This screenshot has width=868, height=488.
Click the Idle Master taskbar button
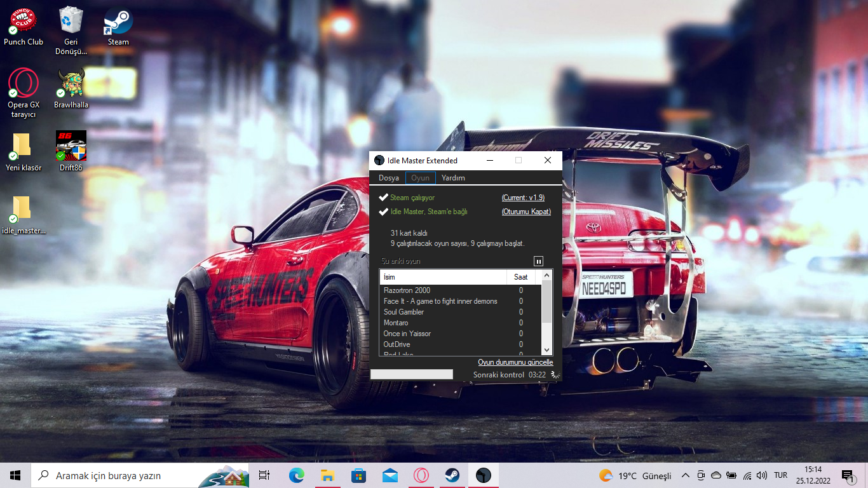click(x=484, y=475)
